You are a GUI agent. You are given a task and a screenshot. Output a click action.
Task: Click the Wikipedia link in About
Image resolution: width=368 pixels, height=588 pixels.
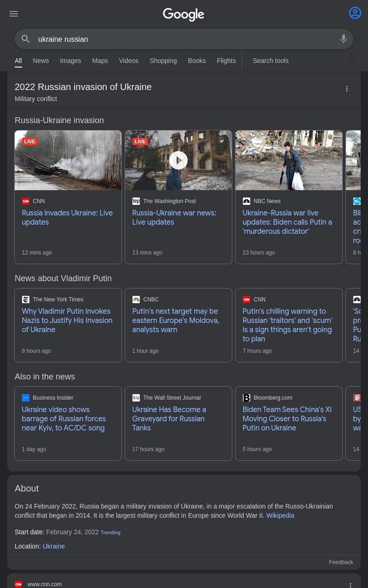pos(280,515)
